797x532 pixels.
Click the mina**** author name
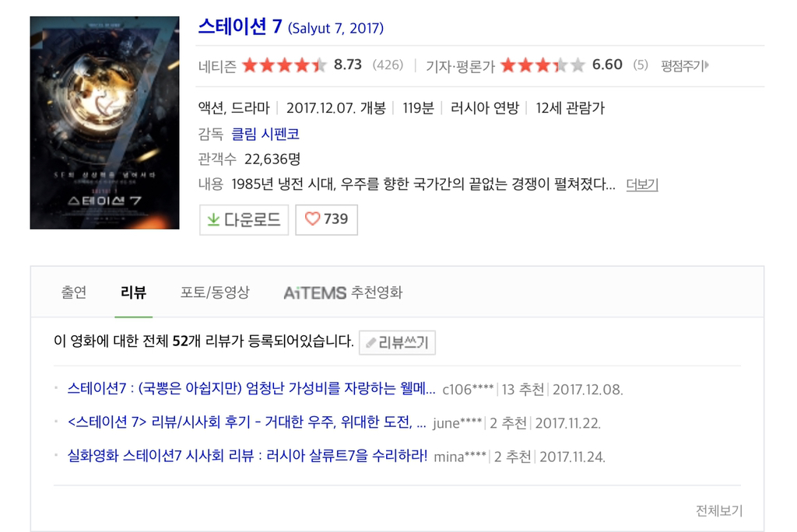click(x=459, y=457)
